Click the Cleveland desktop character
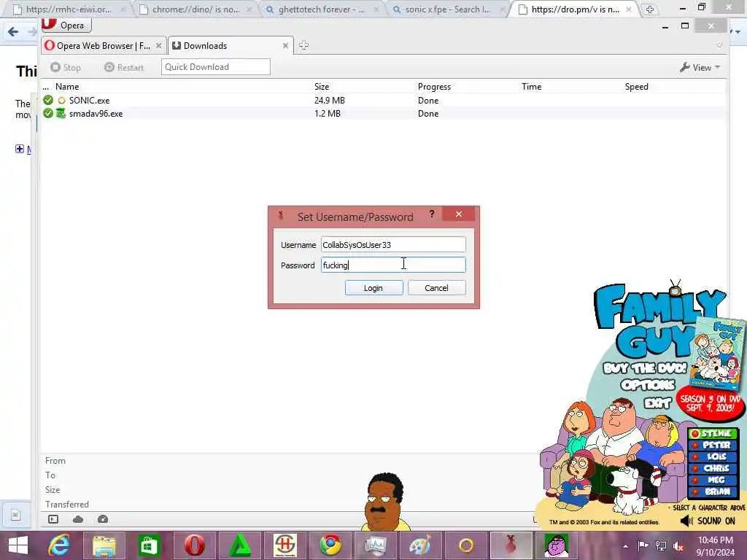Screen dimensions: 747x560 385,502
